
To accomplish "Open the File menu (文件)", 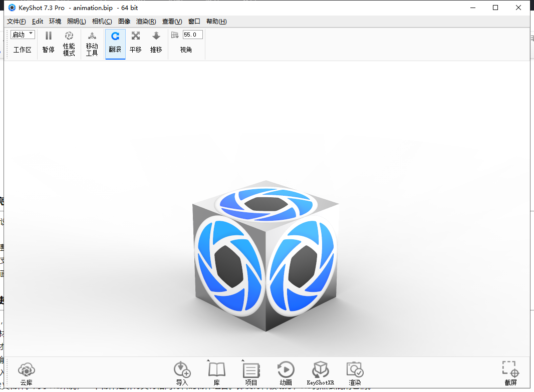I will [17, 22].
